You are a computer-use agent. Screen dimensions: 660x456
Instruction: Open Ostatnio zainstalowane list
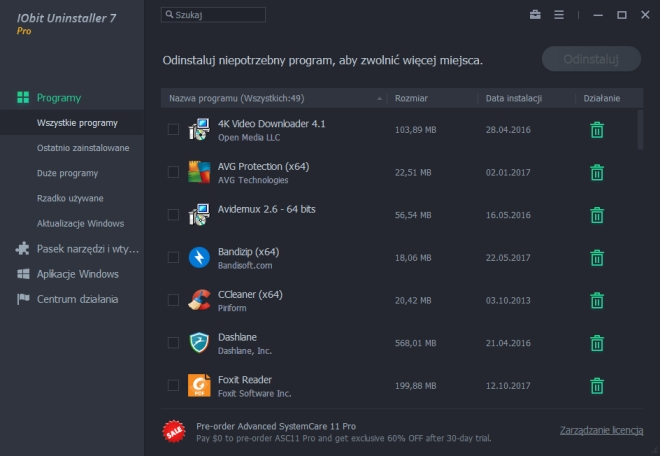point(83,148)
